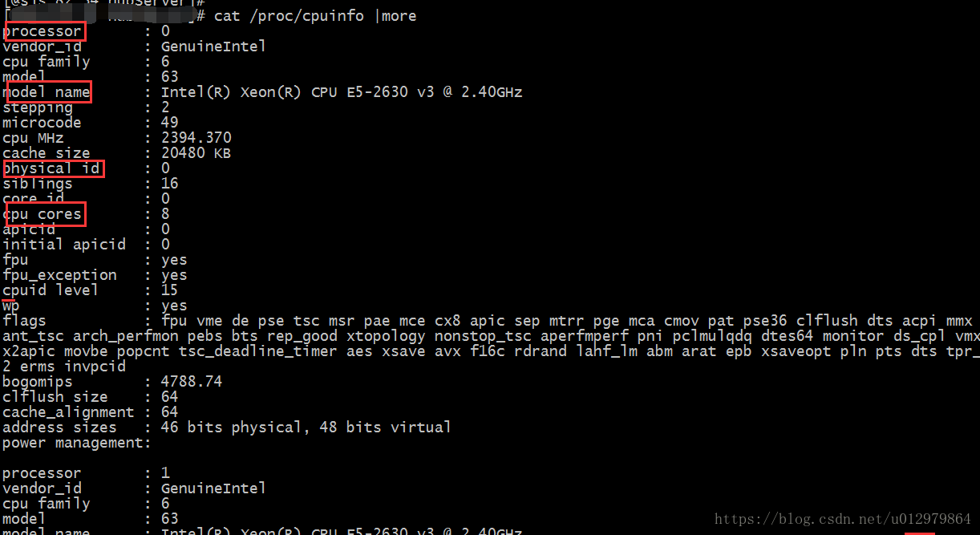This screenshot has height=535, width=980.
Task: Click the 'GenuineIntel' vendor_id value at top
Action: tap(213, 47)
